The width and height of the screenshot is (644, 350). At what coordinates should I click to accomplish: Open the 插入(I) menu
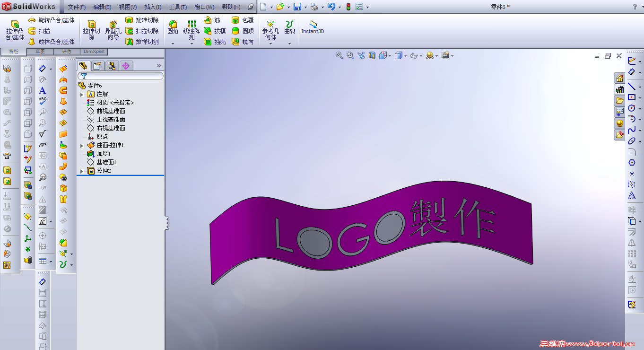153,7
